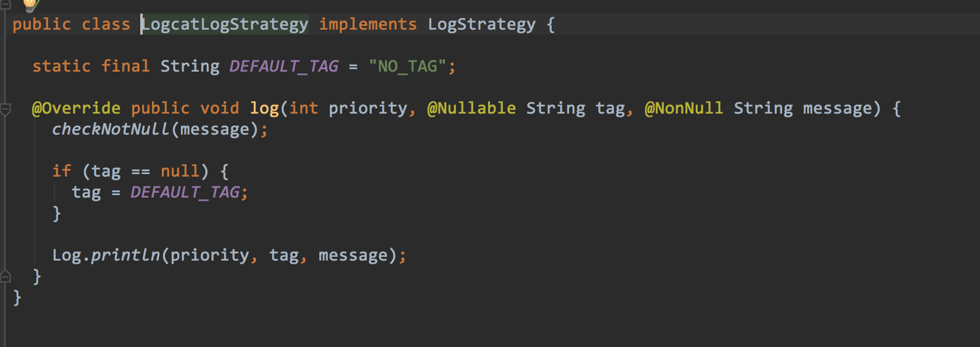Click the implements keyword
This screenshot has height=347, width=980.
tap(368, 25)
